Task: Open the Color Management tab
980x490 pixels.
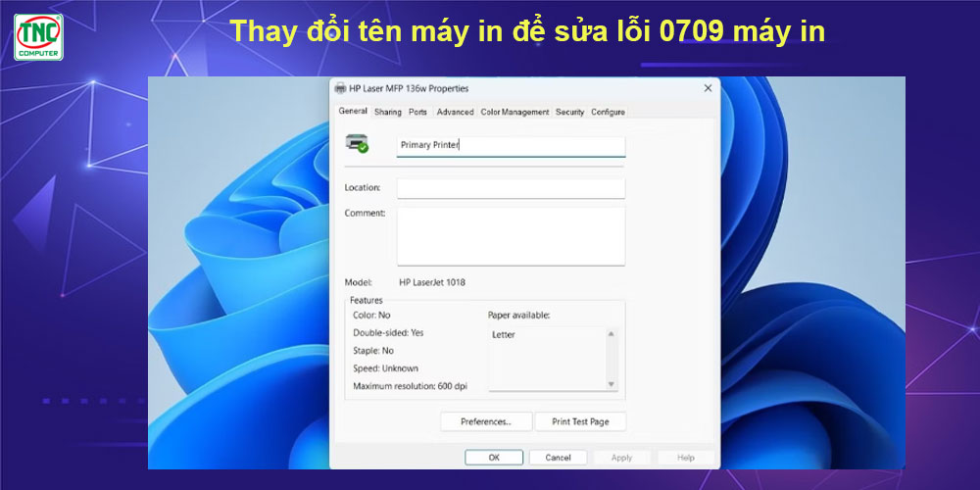Action: 514,112
